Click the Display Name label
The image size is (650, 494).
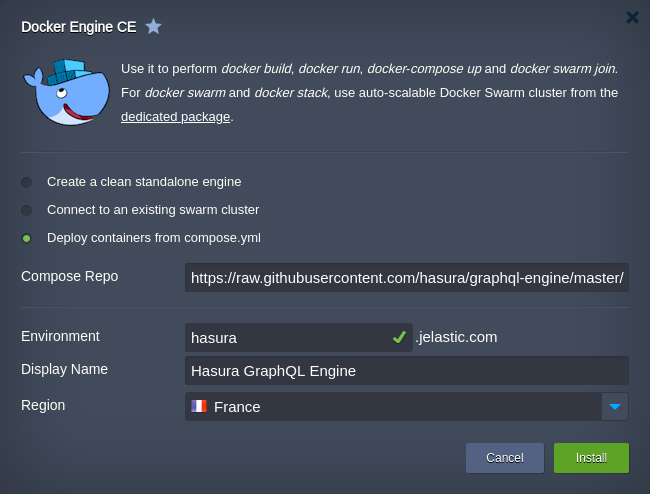tap(65, 369)
